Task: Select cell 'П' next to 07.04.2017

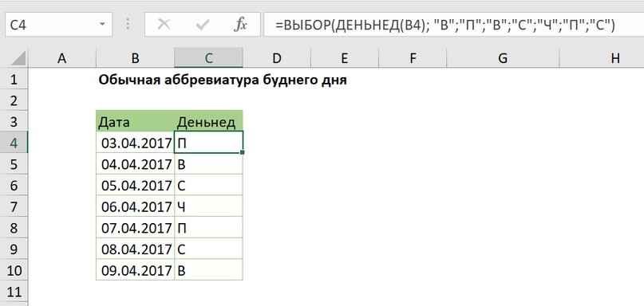Action: point(208,228)
